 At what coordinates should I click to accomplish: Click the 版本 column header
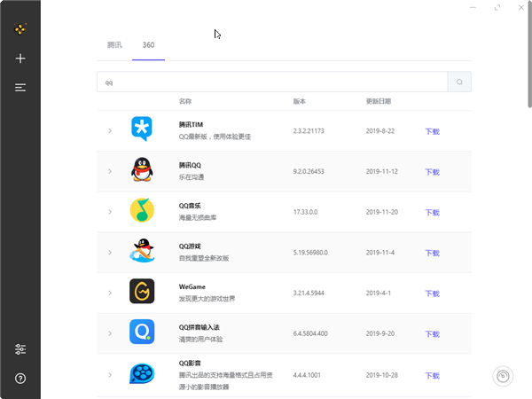coord(300,101)
